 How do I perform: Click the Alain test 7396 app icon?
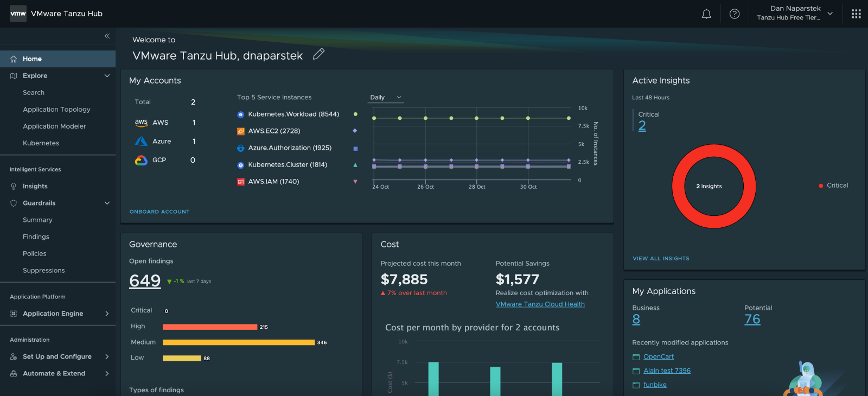tap(636, 371)
